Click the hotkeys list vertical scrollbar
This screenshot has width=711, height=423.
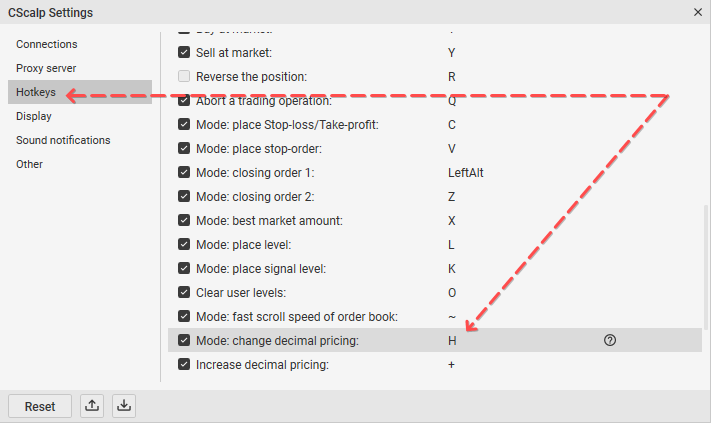click(705, 267)
